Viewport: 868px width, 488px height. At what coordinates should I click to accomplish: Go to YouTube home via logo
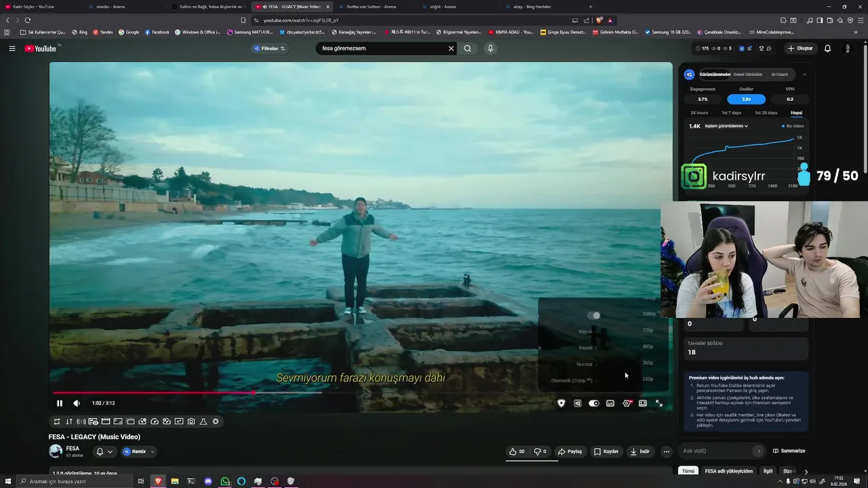42,49
